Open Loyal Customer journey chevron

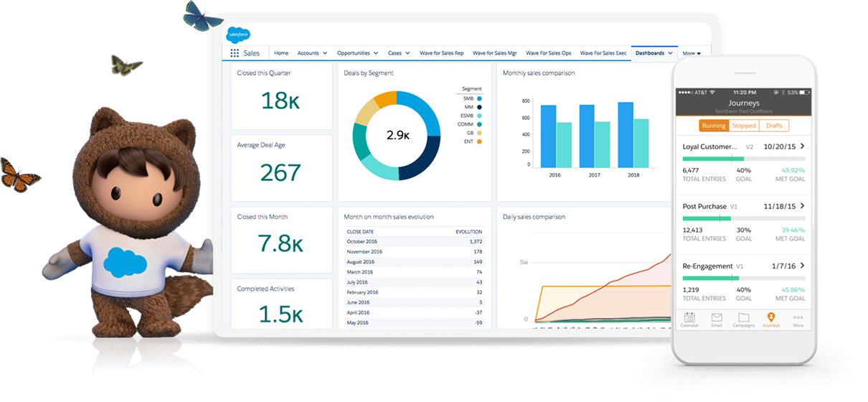coord(803,146)
